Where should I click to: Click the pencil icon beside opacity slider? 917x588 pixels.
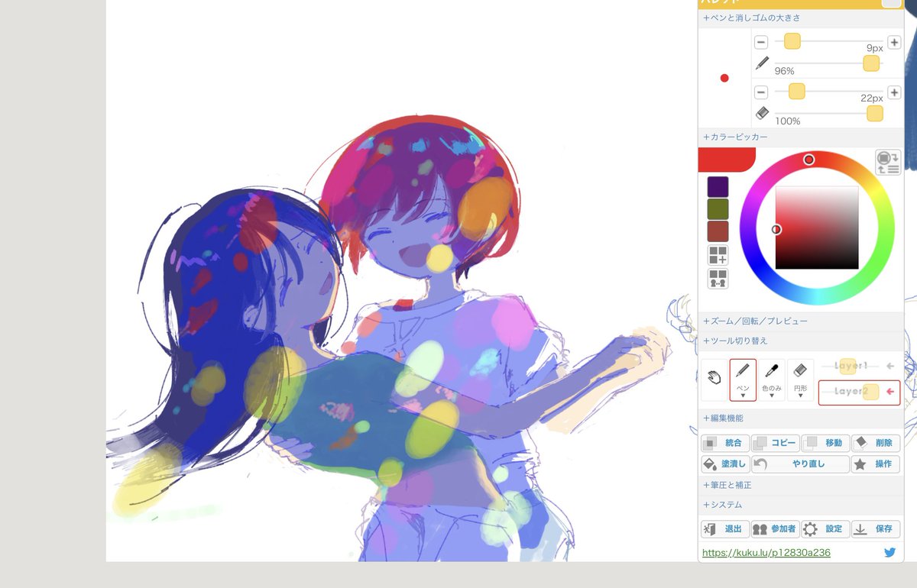[762, 63]
